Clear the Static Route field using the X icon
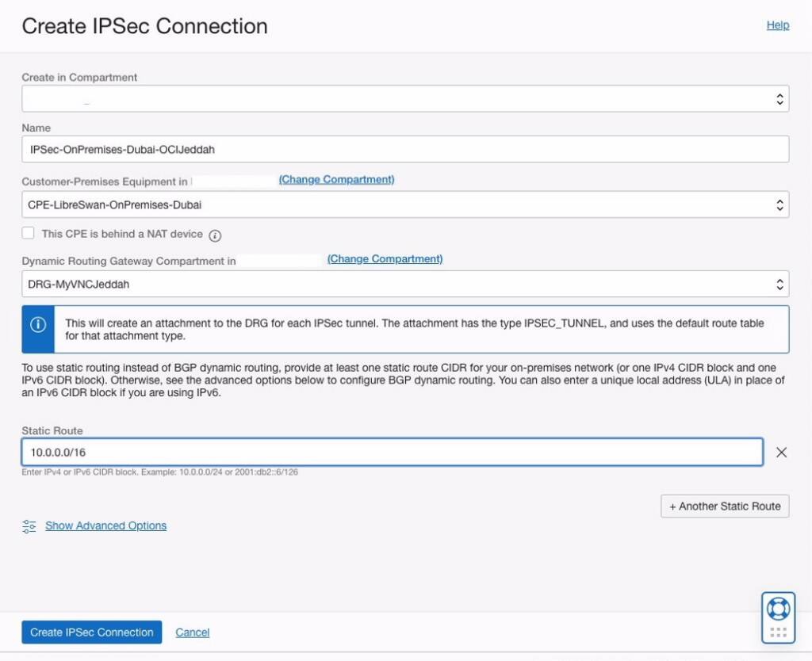 [782, 452]
